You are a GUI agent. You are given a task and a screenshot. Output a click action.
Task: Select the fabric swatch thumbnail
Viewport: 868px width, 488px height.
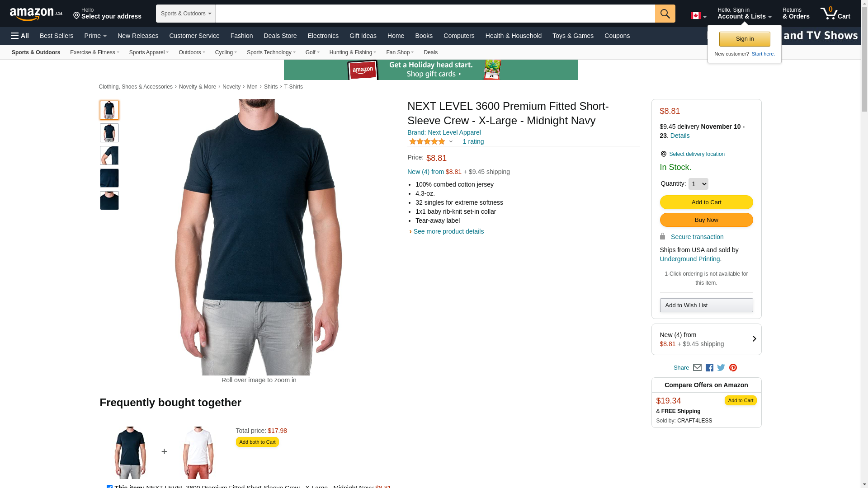pos(109,178)
